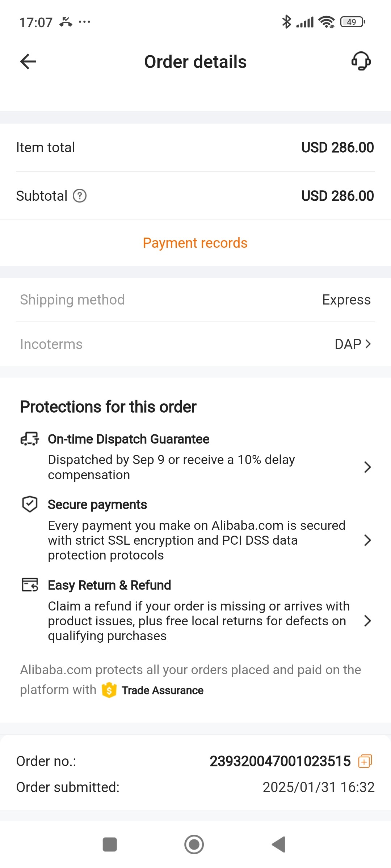
Task: Open Payment records link
Action: pyautogui.click(x=195, y=243)
